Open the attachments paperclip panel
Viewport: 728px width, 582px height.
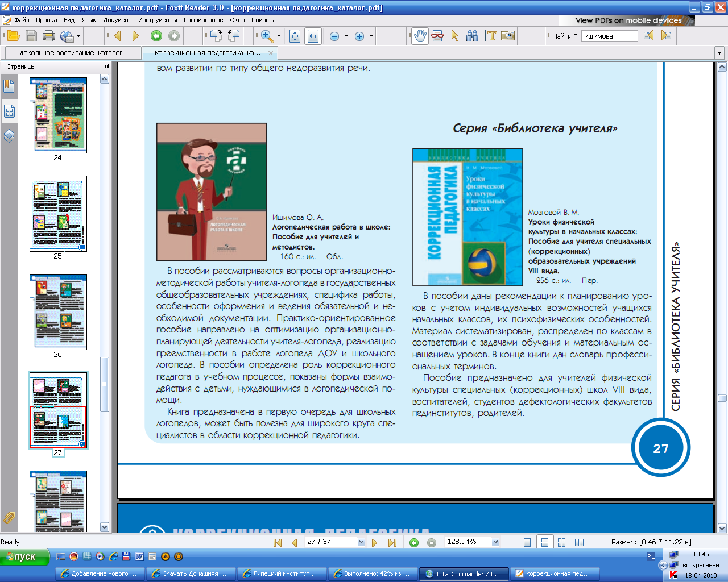[x=9, y=517]
